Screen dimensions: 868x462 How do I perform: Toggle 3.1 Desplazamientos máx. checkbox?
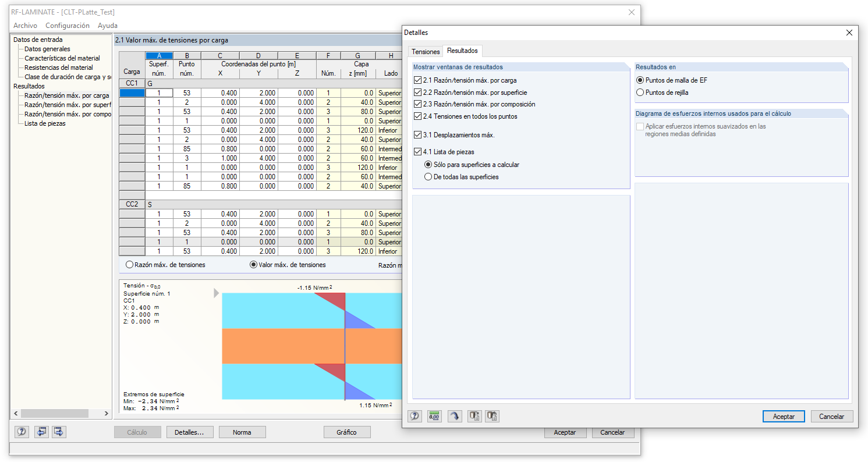(417, 135)
